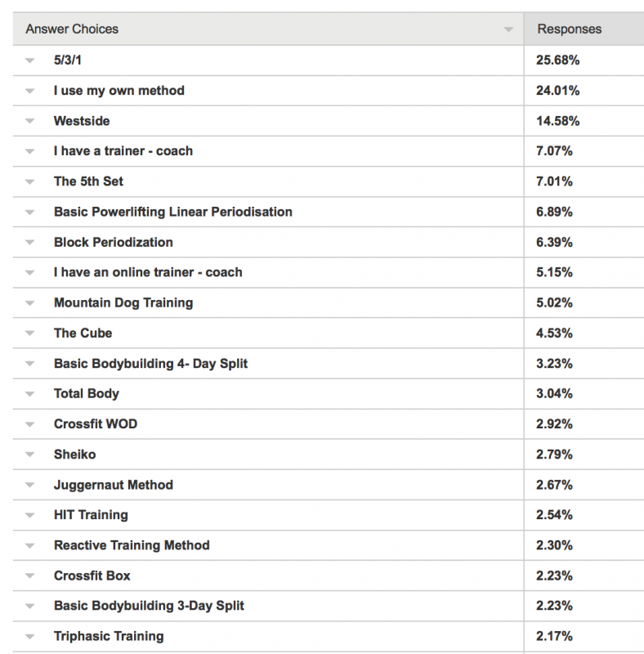644x654 pixels.
Task: Click the arrow beside Block Periodization
Action: tap(29, 242)
